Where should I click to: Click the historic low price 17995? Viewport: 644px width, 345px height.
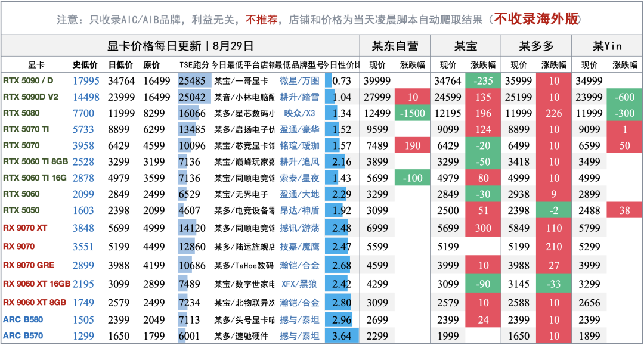point(86,81)
